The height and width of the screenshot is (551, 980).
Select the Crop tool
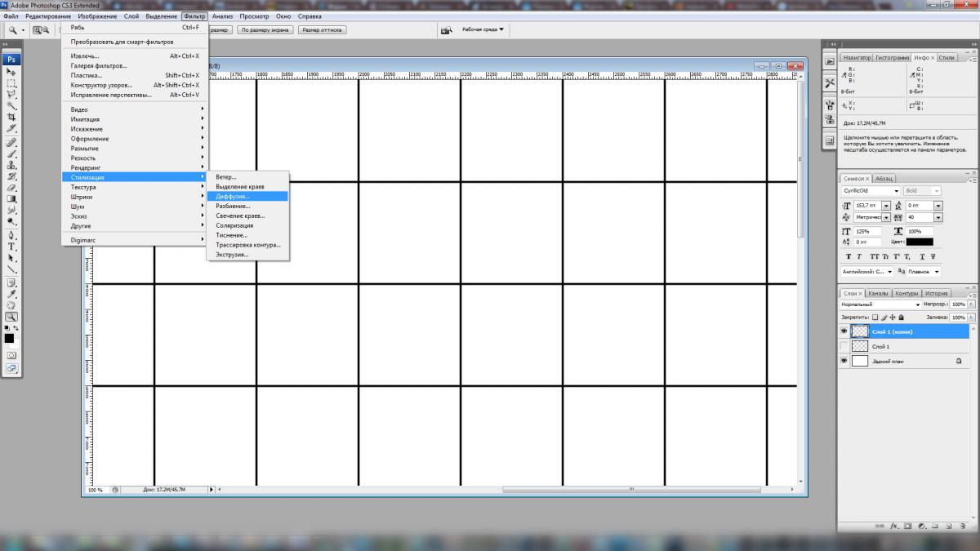(x=12, y=117)
